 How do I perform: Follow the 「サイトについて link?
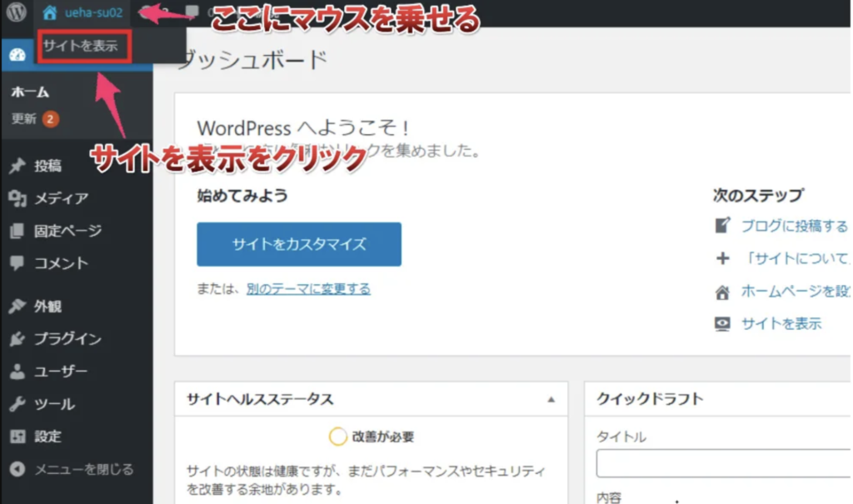click(796, 258)
